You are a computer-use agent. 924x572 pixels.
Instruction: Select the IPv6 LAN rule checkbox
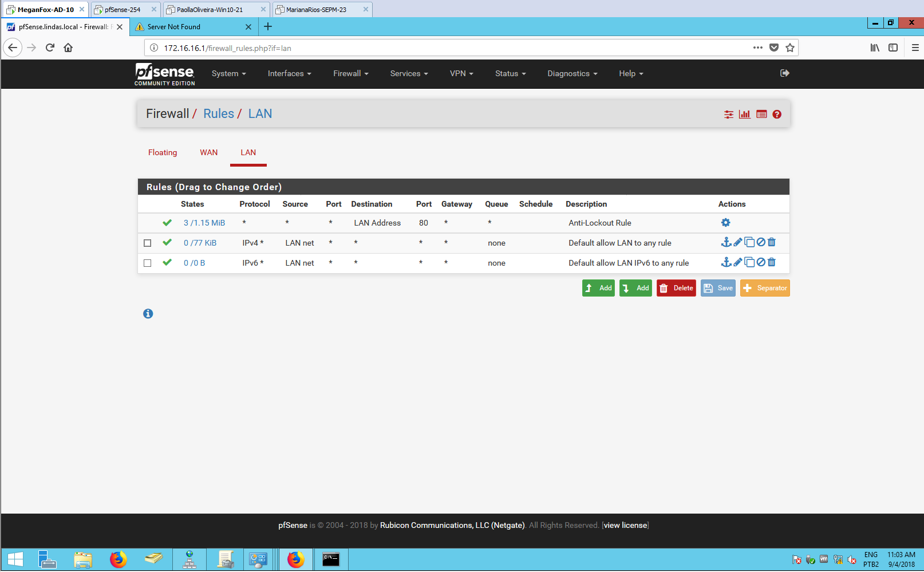[148, 263]
